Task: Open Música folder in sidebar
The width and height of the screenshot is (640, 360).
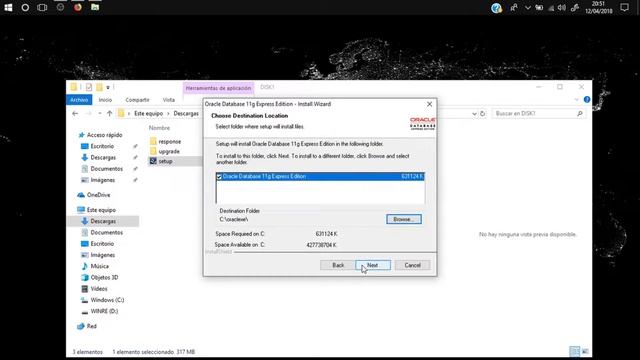Action: tap(99, 266)
